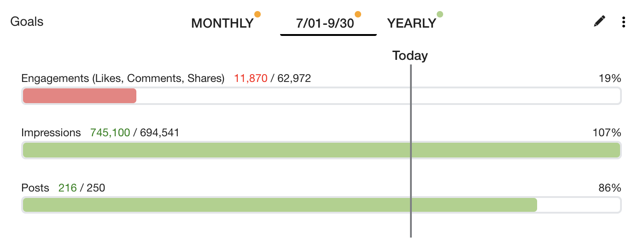The image size is (644, 244).
Task: Click the orange status dot beside MONTHLY
Action: click(x=258, y=14)
